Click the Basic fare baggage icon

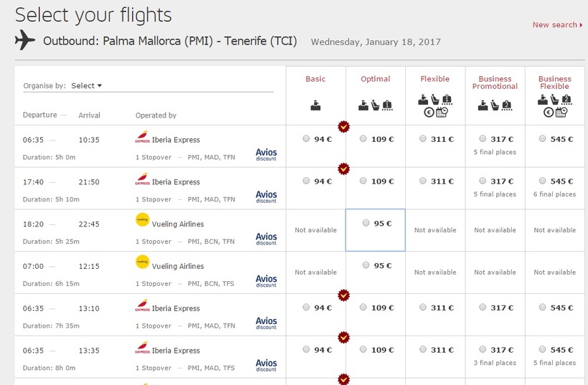(x=316, y=105)
